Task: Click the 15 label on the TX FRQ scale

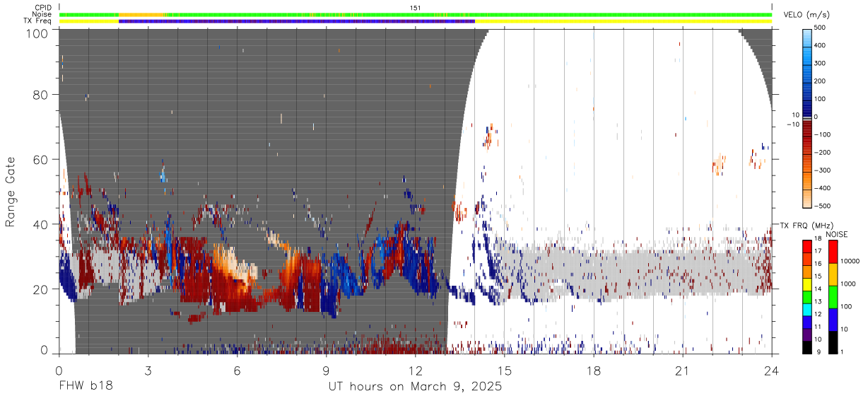Action: click(x=818, y=278)
